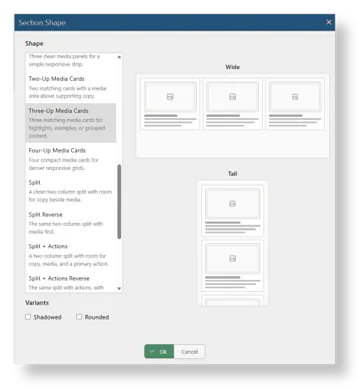360x389 pixels.
Task: Pick the Split + Actions shape
Action: click(71, 255)
